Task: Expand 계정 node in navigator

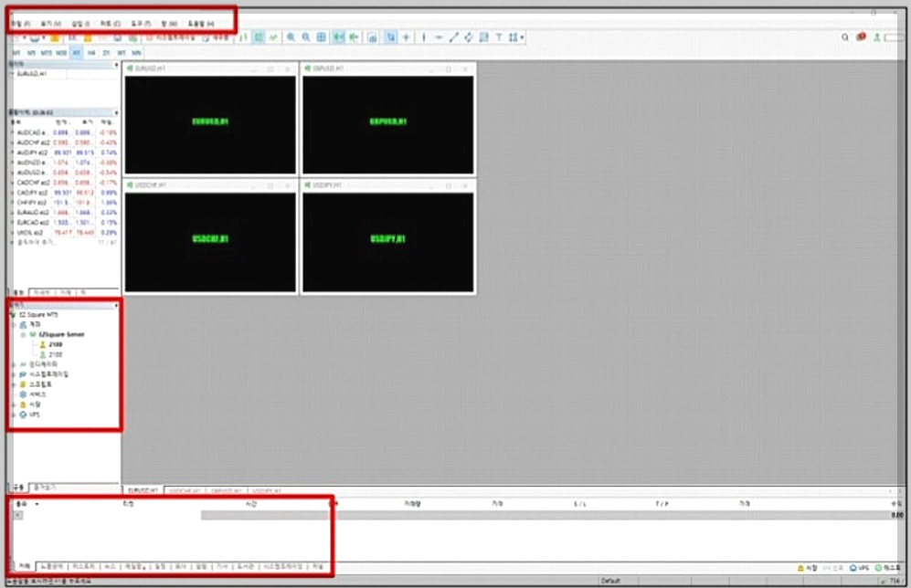Action: pos(15,324)
